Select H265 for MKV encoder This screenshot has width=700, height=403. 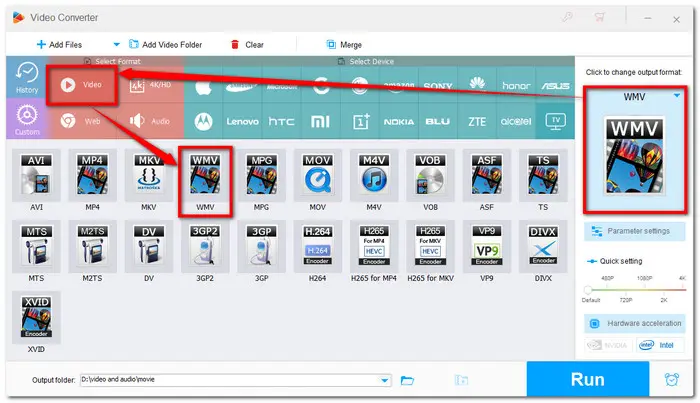430,246
